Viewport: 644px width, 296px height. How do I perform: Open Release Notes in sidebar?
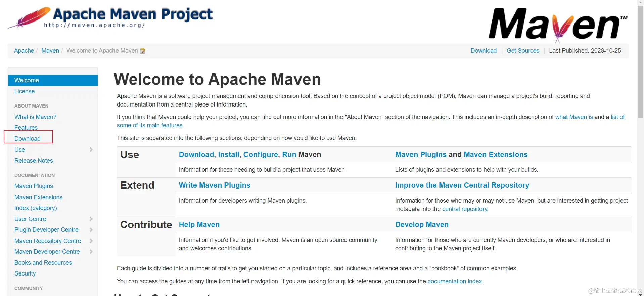(x=34, y=161)
